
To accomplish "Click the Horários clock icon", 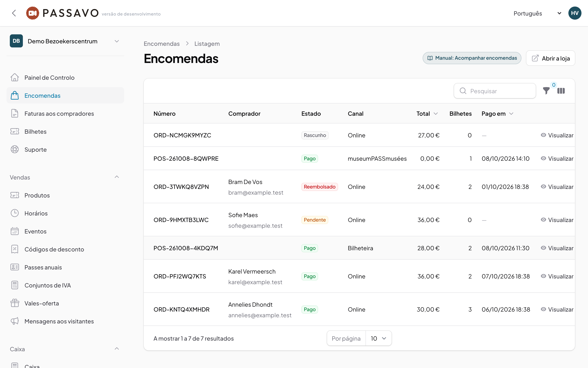I will point(14,213).
